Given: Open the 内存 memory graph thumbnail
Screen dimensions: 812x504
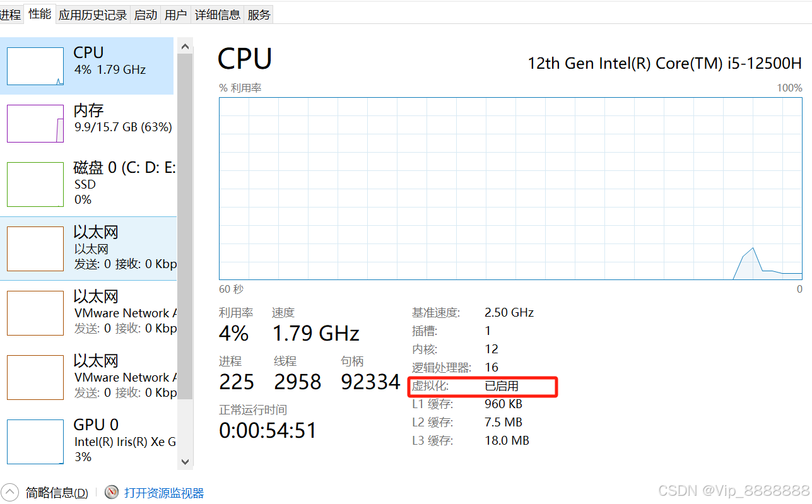Looking at the screenshot, I should [x=35, y=124].
